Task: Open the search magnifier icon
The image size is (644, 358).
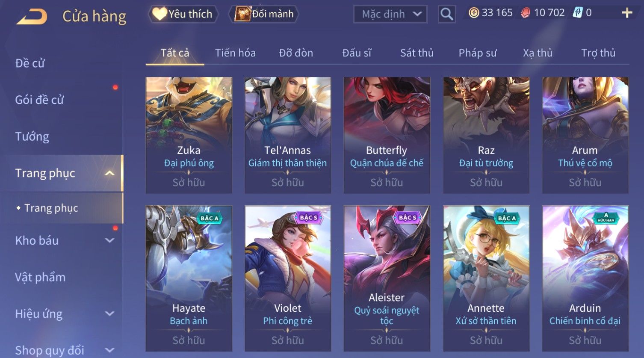Action: tap(446, 14)
